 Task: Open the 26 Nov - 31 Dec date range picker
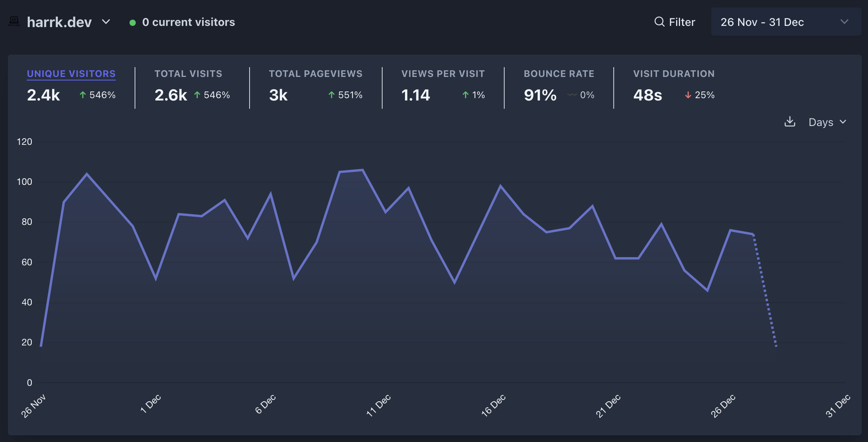[x=786, y=22]
